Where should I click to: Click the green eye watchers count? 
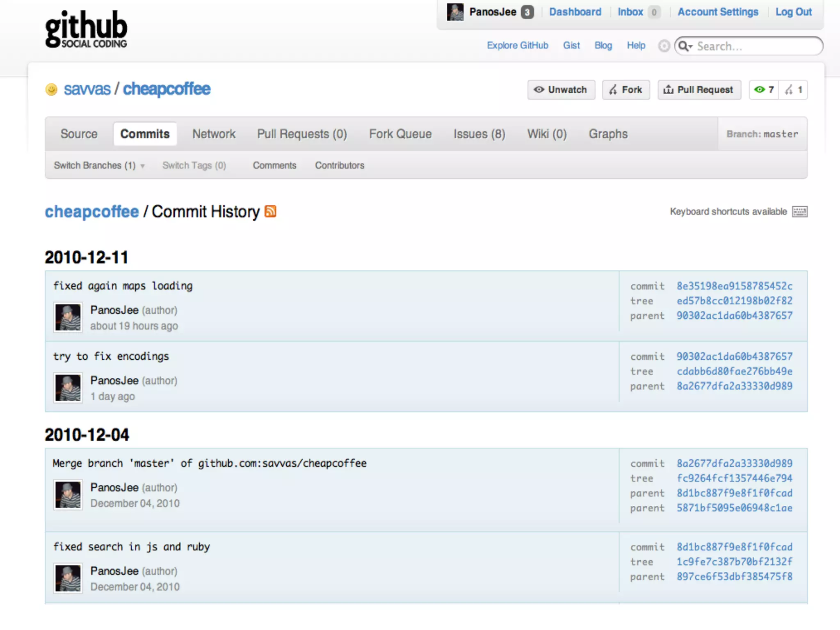tap(764, 89)
